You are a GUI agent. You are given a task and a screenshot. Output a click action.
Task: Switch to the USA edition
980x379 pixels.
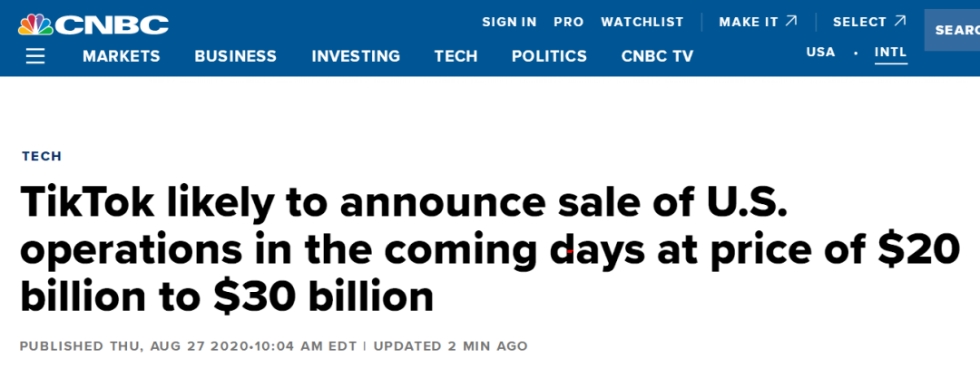[820, 52]
